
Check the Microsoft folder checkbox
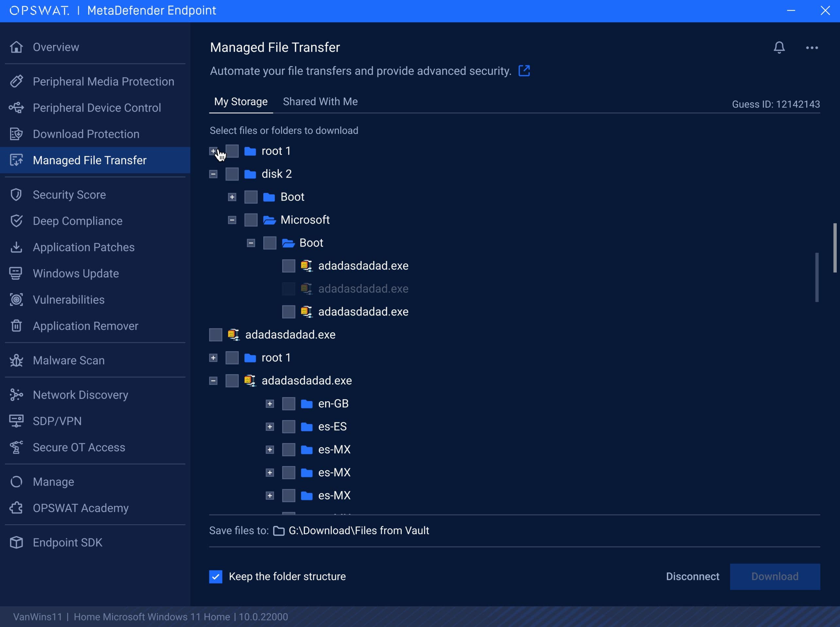(x=251, y=220)
